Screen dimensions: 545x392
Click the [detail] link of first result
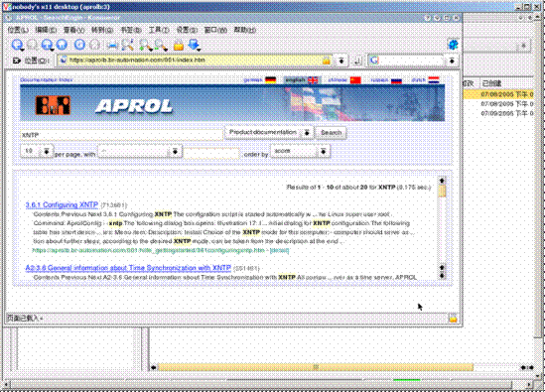[279, 250]
